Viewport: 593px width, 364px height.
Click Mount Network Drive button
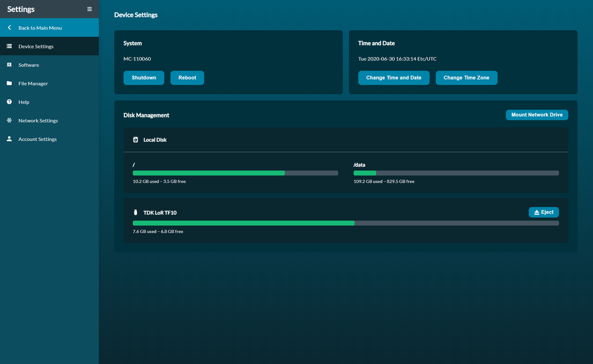click(x=537, y=115)
